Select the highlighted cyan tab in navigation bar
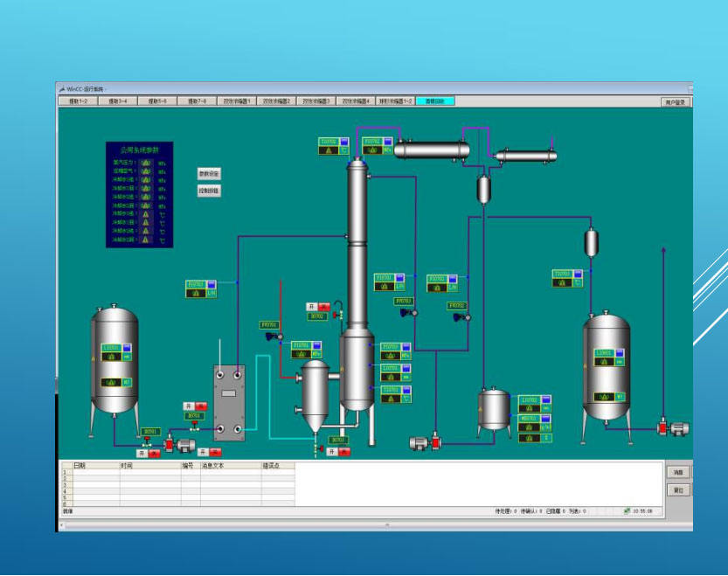Screen dimensions: 728x576 [x=434, y=101]
